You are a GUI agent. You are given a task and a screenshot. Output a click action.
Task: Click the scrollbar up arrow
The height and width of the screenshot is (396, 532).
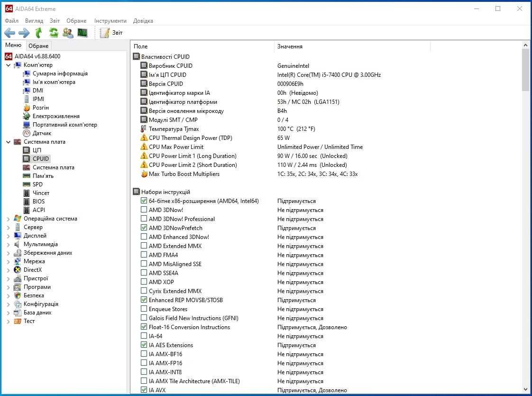(x=525, y=45)
